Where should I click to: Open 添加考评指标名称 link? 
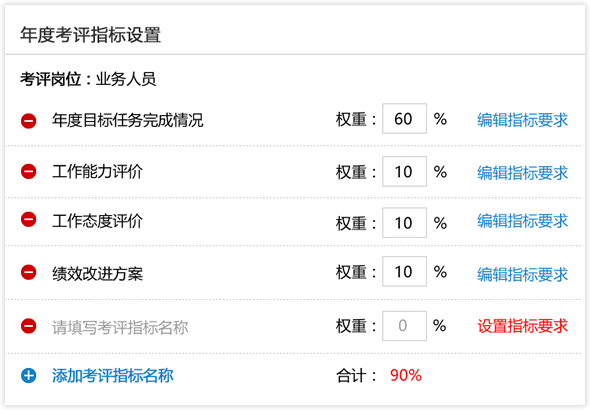113,375
